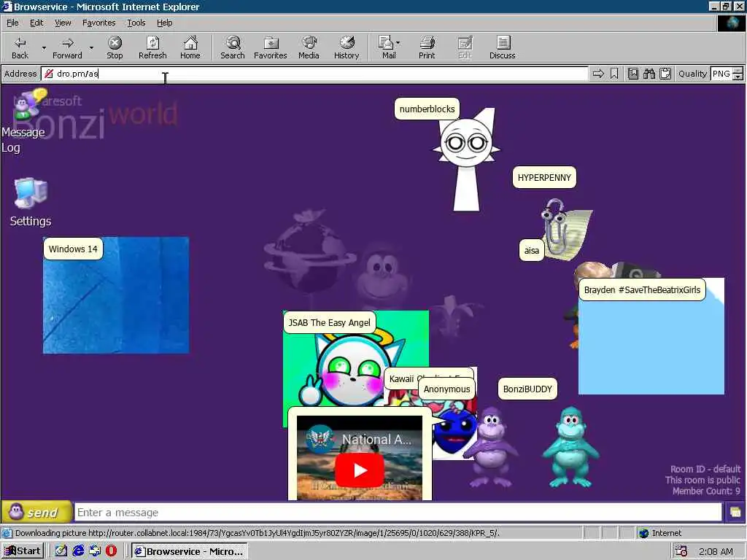Open the Settings computer icon

pos(31,202)
